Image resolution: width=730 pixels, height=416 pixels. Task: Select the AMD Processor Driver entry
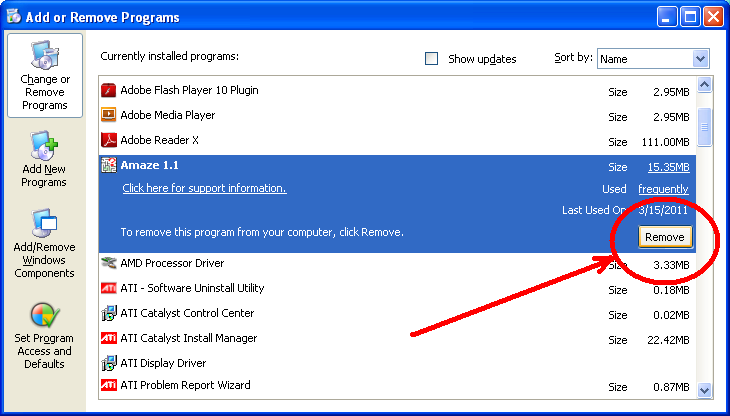pyautogui.click(x=397, y=263)
